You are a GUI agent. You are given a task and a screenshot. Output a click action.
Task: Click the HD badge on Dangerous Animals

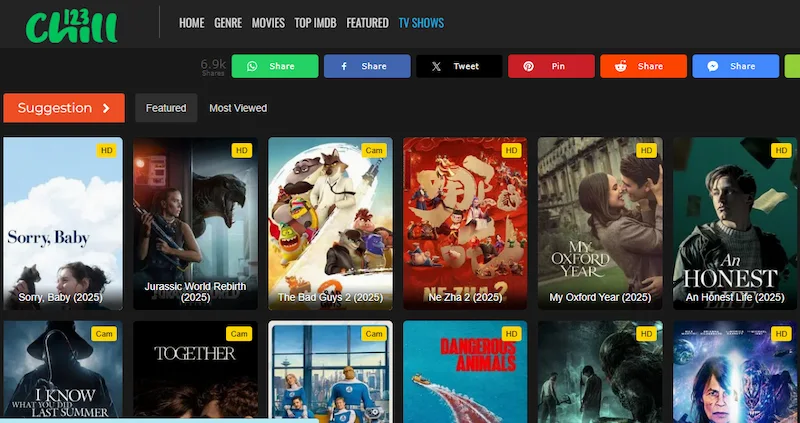tap(512, 334)
